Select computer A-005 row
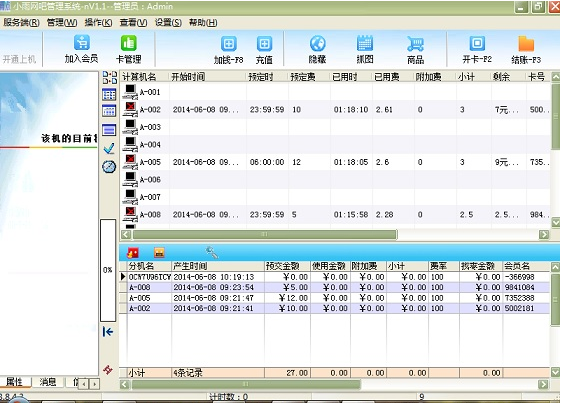The image size is (562, 403). [335, 162]
